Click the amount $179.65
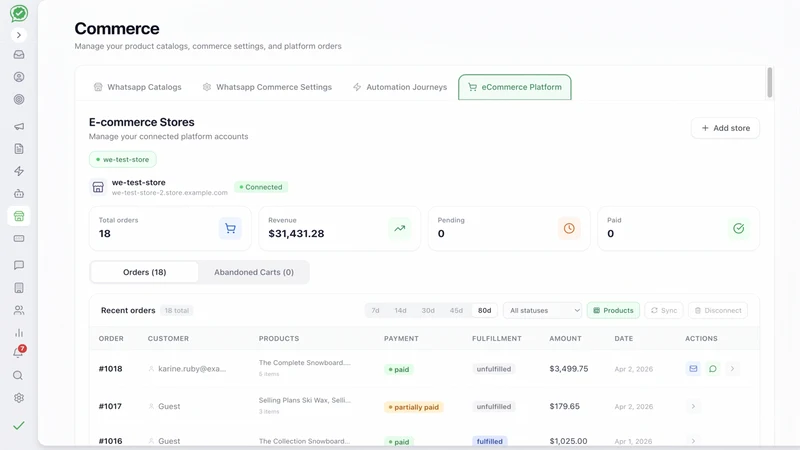 [564, 407]
